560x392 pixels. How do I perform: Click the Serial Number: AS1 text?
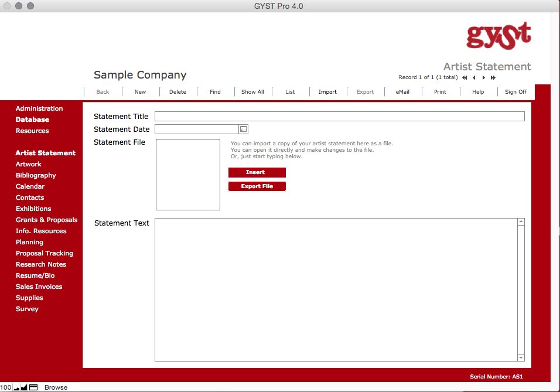(496, 377)
